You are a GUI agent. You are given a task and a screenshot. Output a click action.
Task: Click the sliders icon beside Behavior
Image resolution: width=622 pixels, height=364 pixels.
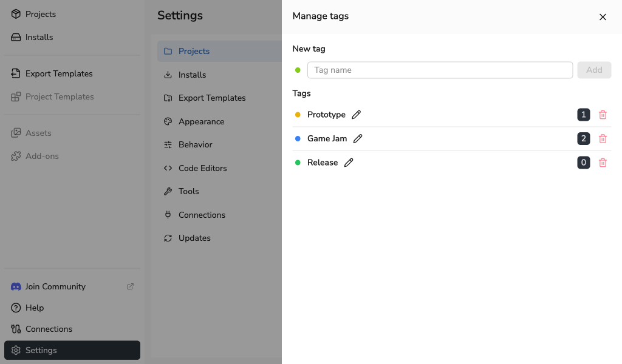tap(168, 144)
